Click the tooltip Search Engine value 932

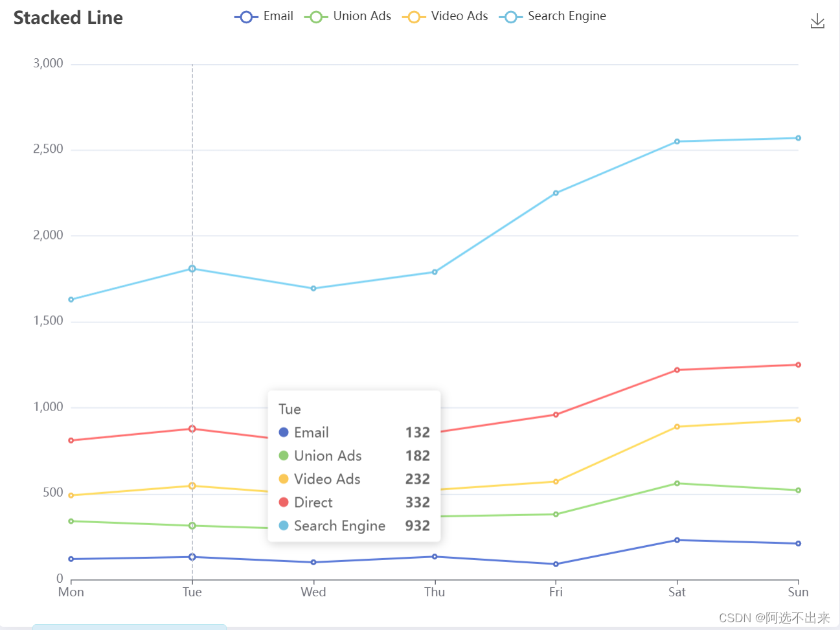pos(418,526)
